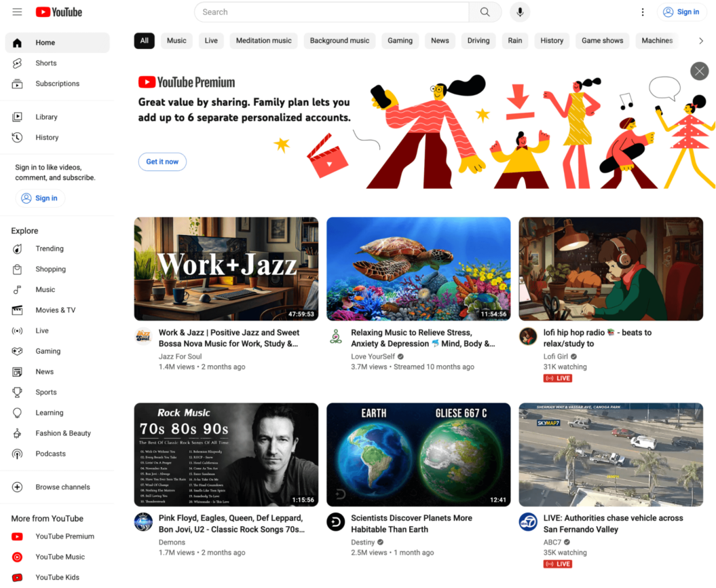Click into the Search field
The width and height of the screenshot is (716, 588).
point(331,12)
